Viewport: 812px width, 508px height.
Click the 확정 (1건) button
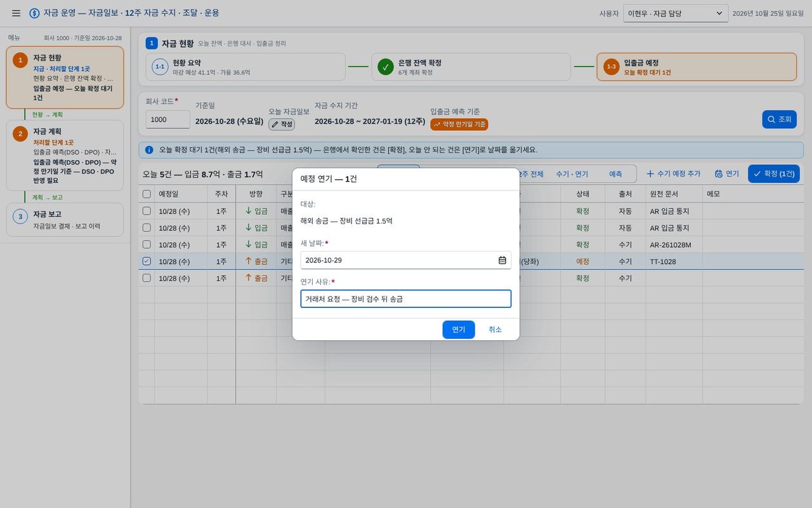[774, 174]
